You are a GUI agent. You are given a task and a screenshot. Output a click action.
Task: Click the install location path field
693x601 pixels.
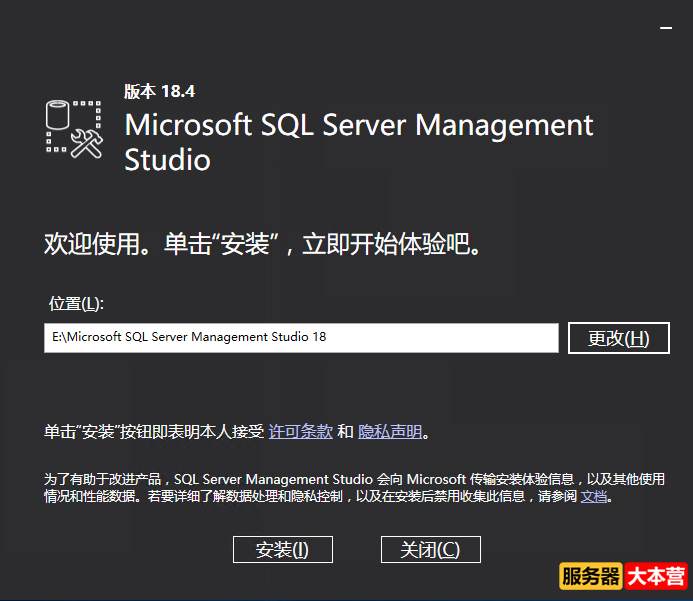301,338
